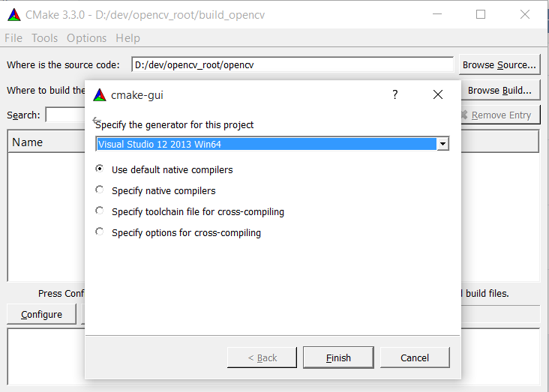The width and height of the screenshot is (549, 392).
Task: Minimize the CMake main window
Action: (x=439, y=14)
